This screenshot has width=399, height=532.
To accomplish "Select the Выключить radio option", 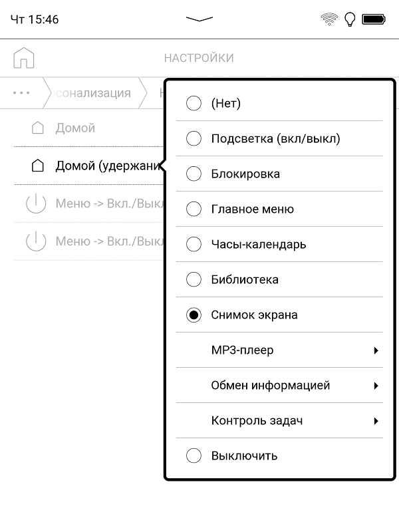I will 194,456.
